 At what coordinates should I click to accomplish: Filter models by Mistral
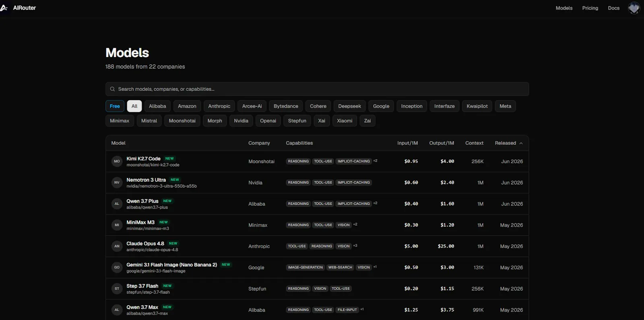point(149,121)
